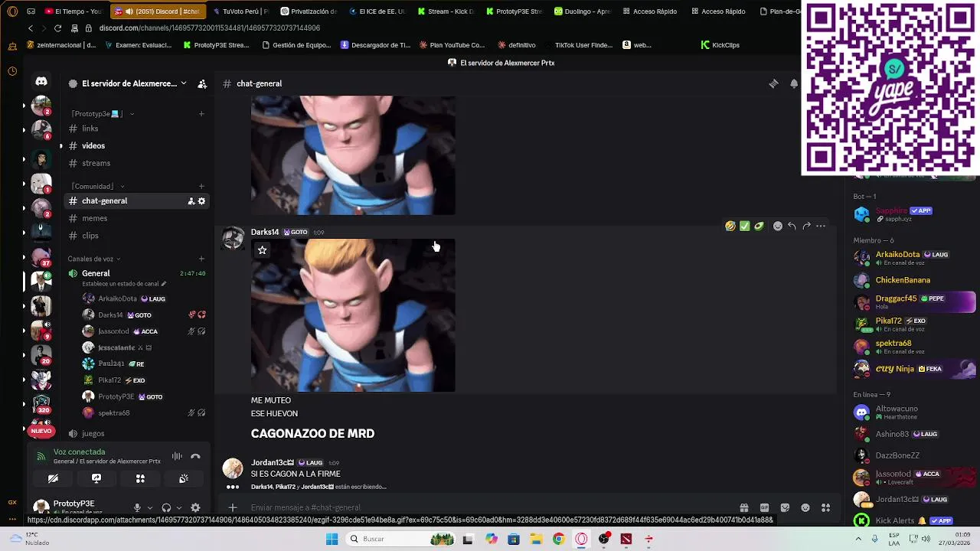Image resolution: width=980 pixels, height=551 pixels.
Task: React with laughing emoji on Darks14 message
Action: 730,226
